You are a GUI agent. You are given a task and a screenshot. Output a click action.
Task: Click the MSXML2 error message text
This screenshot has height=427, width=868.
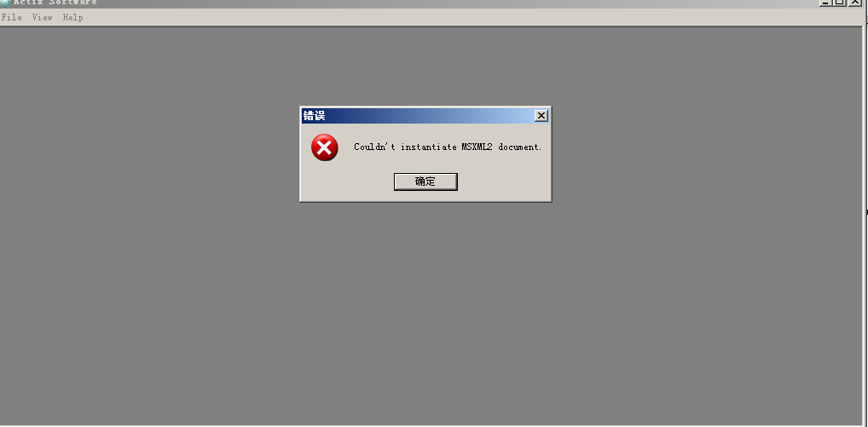pos(448,147)
